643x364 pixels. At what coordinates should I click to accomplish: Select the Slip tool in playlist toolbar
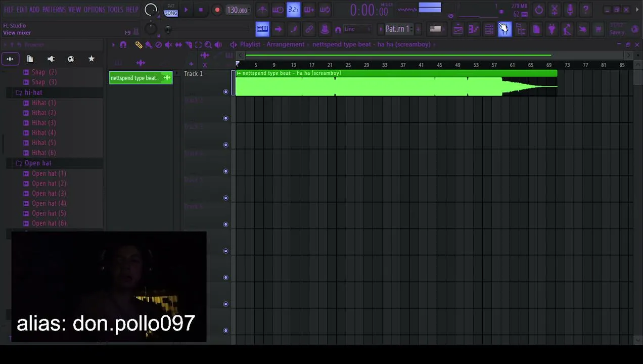coord(178,44)
